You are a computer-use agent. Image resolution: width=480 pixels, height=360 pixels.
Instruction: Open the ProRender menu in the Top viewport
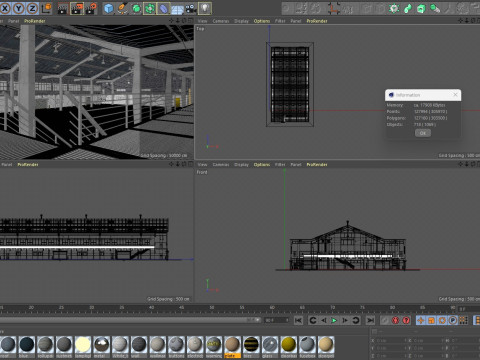[317, 21]
